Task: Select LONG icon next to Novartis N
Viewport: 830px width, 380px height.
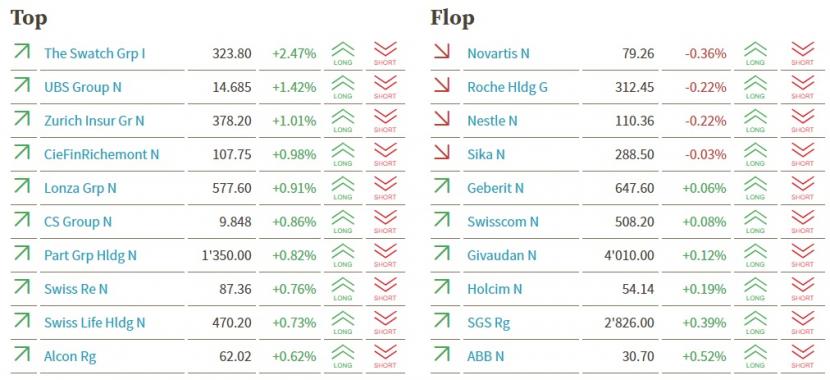Action: tap(755, 53)
